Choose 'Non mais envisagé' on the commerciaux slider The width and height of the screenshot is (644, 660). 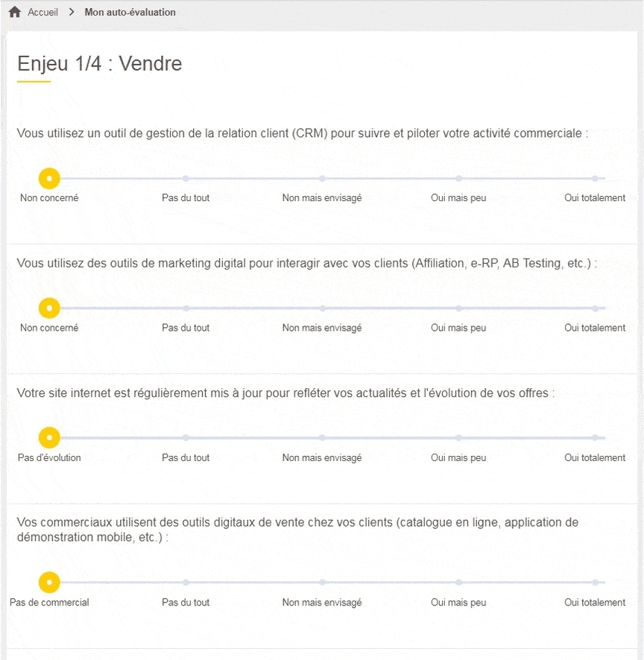point(322,583)
